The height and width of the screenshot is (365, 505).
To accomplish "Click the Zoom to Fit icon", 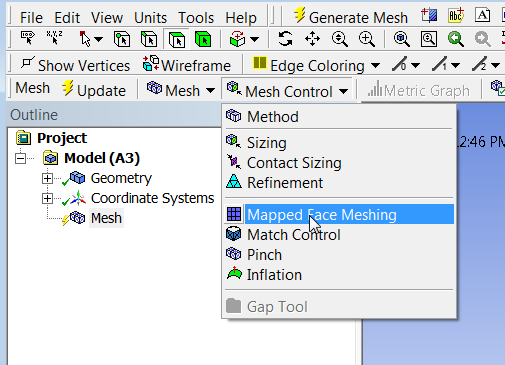I will [401, 39].
